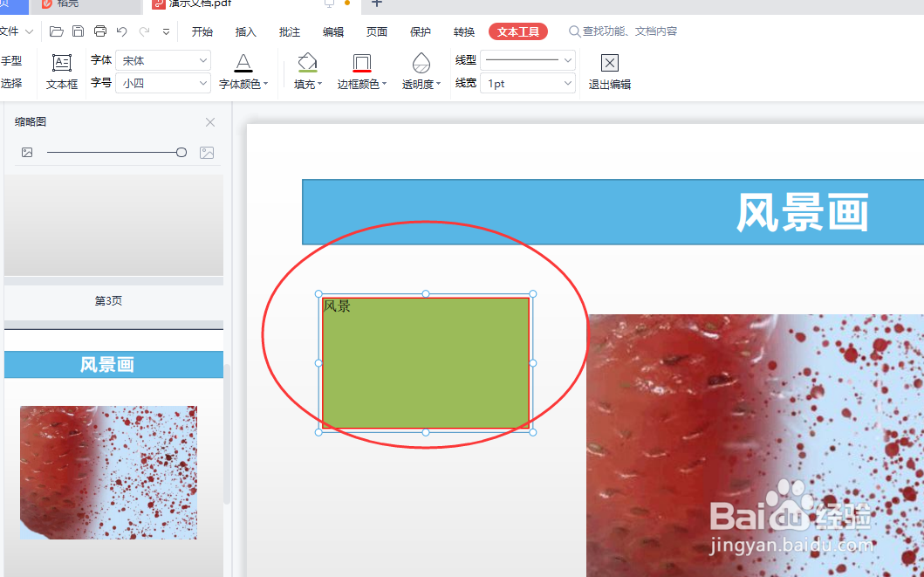Open the 批注 tab
This screenshot has width=924, height=577.
[290, 31]
